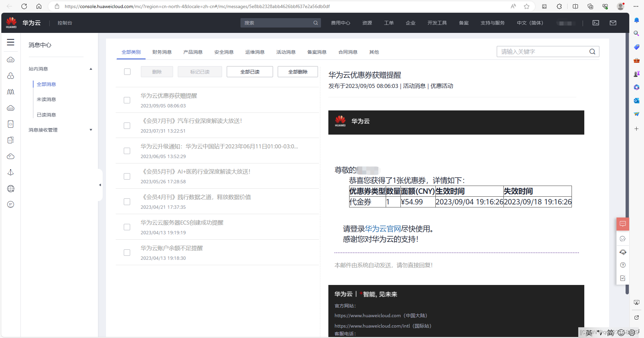The height and width of the screenshot is (338, 644).
Task: Open first cloud server sidebar icon
Action: click(x=11, y=60)
